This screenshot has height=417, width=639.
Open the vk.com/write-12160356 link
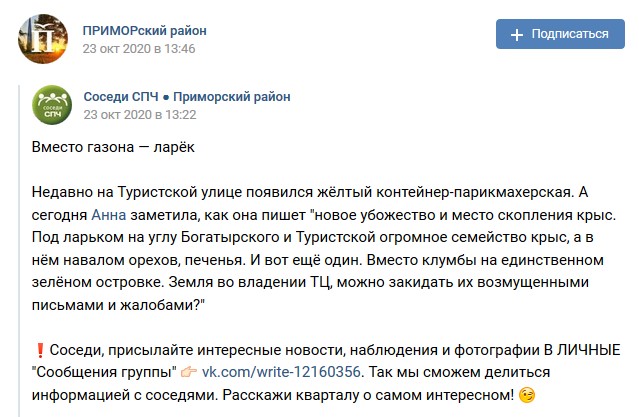(x=281, y=372)
